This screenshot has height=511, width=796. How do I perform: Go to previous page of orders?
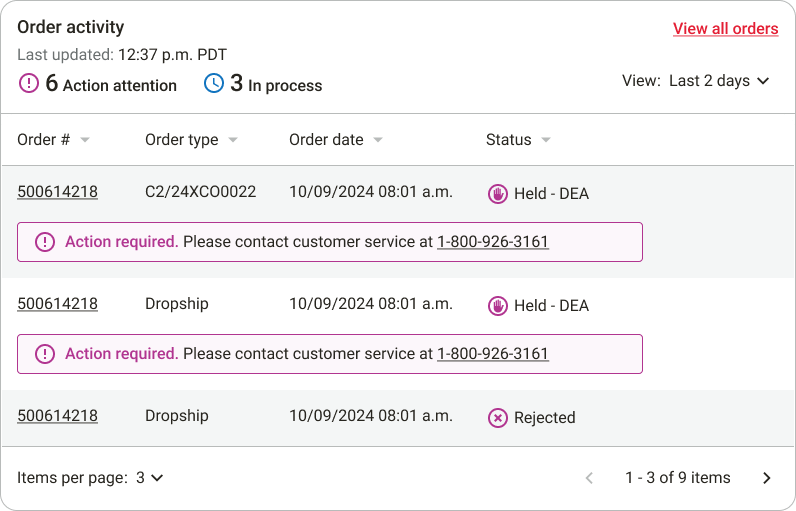coord(589,478)
